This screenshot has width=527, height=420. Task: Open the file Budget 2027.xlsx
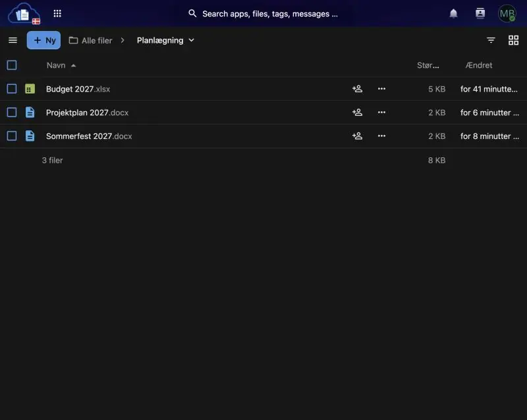click(78, 89)
